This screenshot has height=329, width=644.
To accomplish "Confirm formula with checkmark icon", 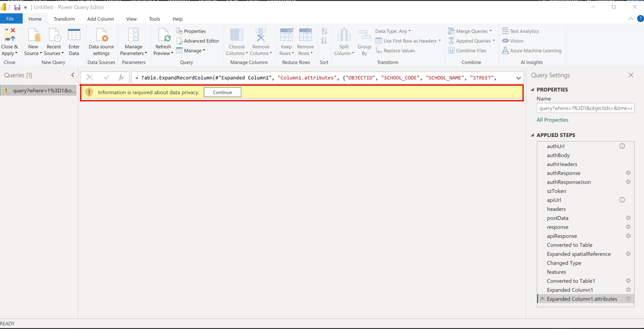I will click(x=107, y=78).
